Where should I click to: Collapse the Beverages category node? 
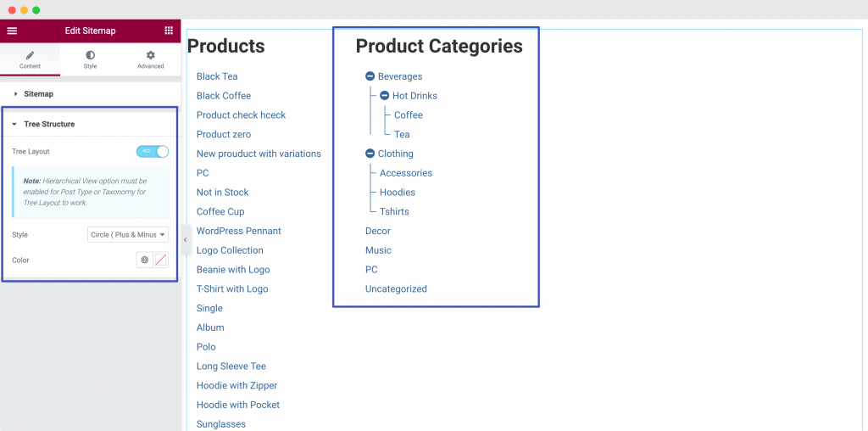coord(370,76)
